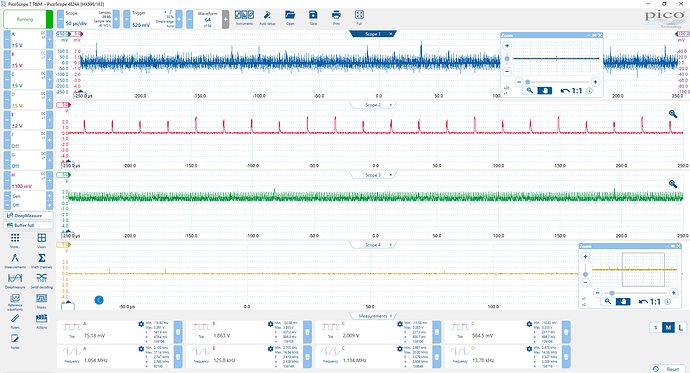This screenshot has height=373, width=690.
Task: Select the L measurement size option
Action: (x=680, y=328)
